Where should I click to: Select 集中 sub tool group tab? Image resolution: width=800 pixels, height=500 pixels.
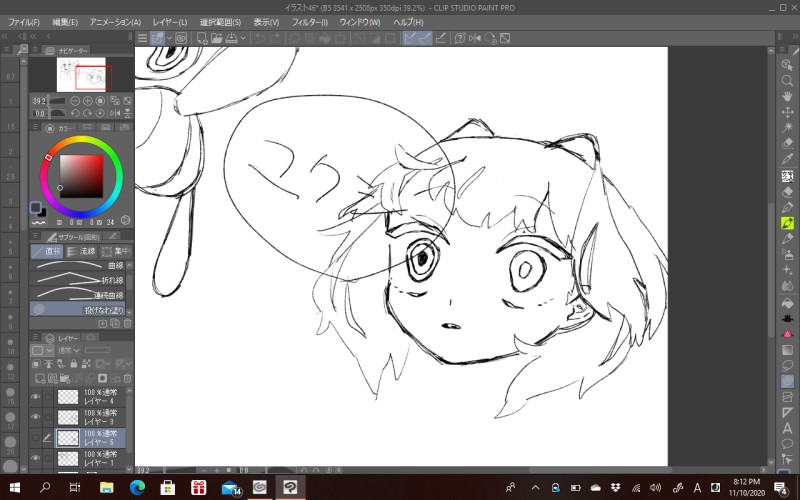click(x=116, y=251)
